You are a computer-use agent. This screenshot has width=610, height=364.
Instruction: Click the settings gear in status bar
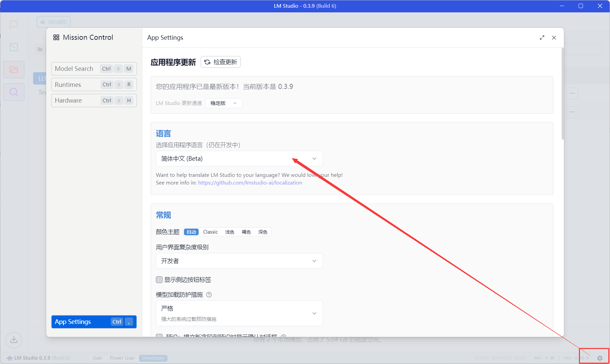(600, 358)
